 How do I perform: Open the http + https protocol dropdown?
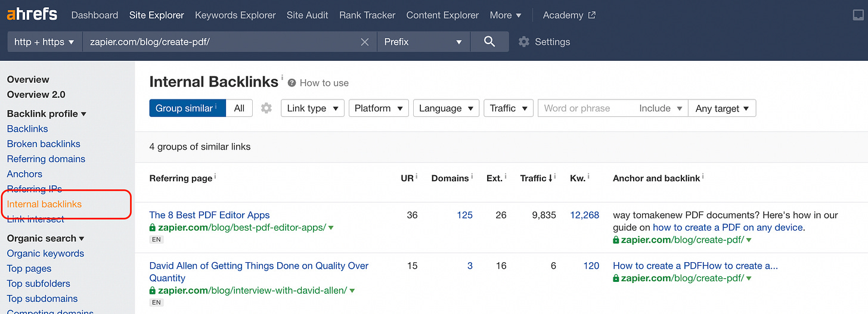(45, 42)
